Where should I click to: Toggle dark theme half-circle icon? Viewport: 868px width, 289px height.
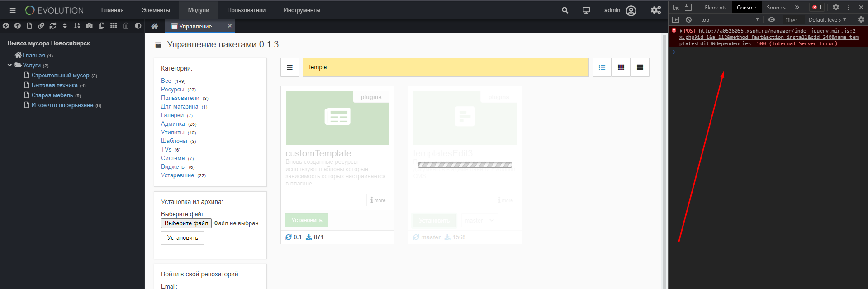point(138,26)
